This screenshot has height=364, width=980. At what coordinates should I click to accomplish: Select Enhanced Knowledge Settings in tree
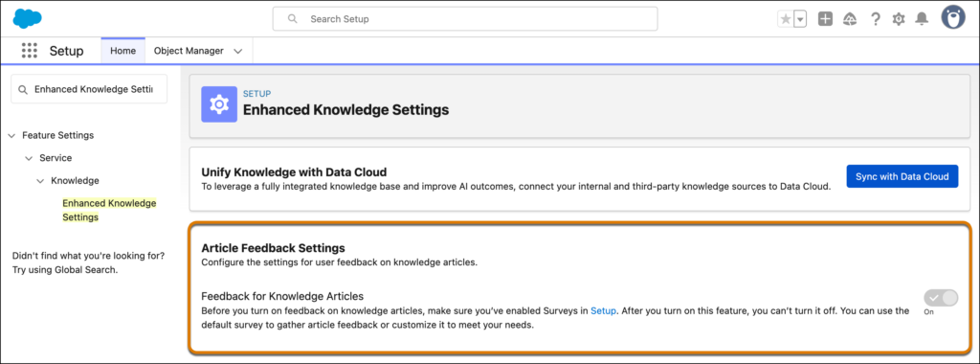pyautogui.click(x=109, y=210)
